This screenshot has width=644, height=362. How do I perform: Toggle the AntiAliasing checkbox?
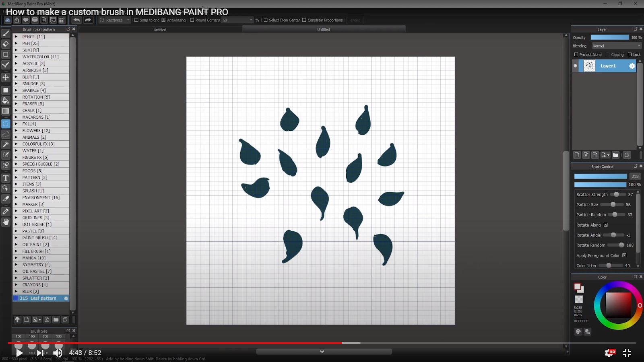[163, 20]
